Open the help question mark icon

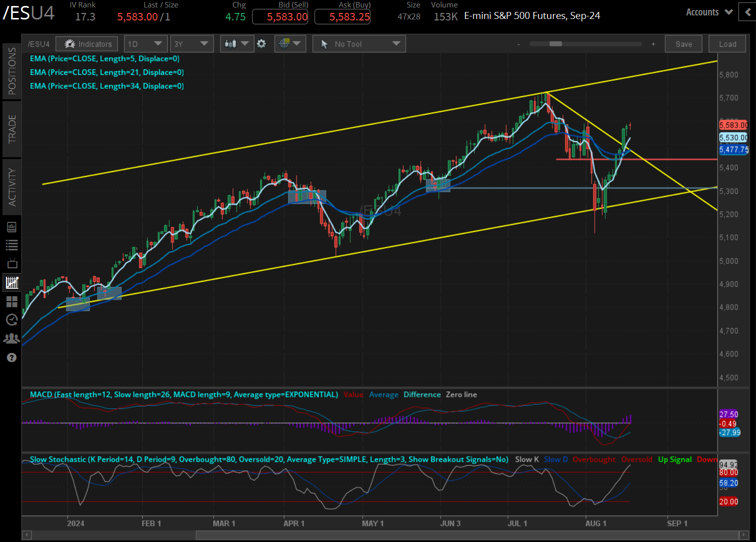pos(11,358)
